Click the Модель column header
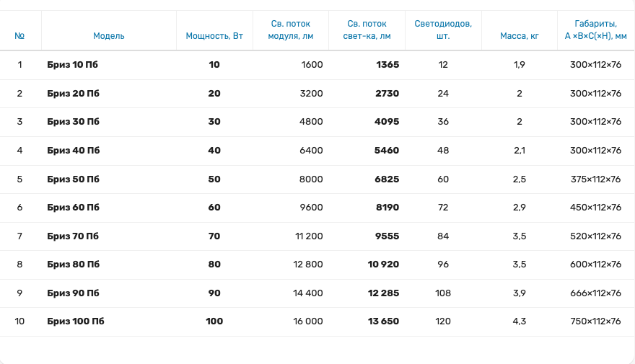Image resolution: width=635 pixels, height=364 pixels. point(109,35)
